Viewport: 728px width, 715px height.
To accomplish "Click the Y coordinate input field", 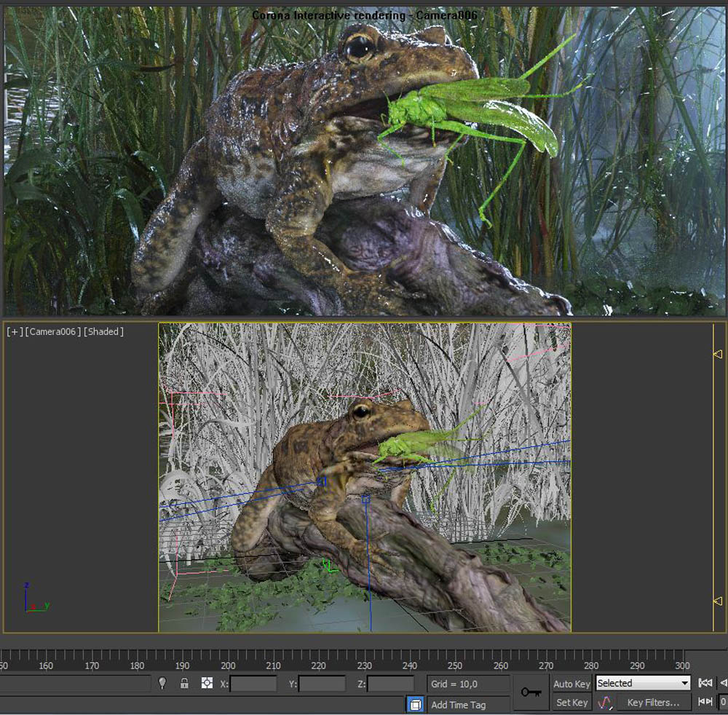I will (323, 684).
